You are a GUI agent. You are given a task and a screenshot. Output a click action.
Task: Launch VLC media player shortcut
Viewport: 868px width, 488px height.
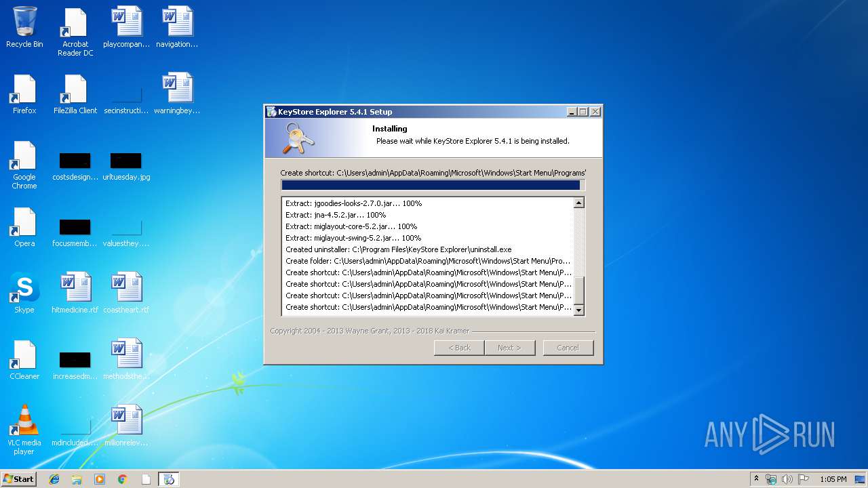pos(24,429)
